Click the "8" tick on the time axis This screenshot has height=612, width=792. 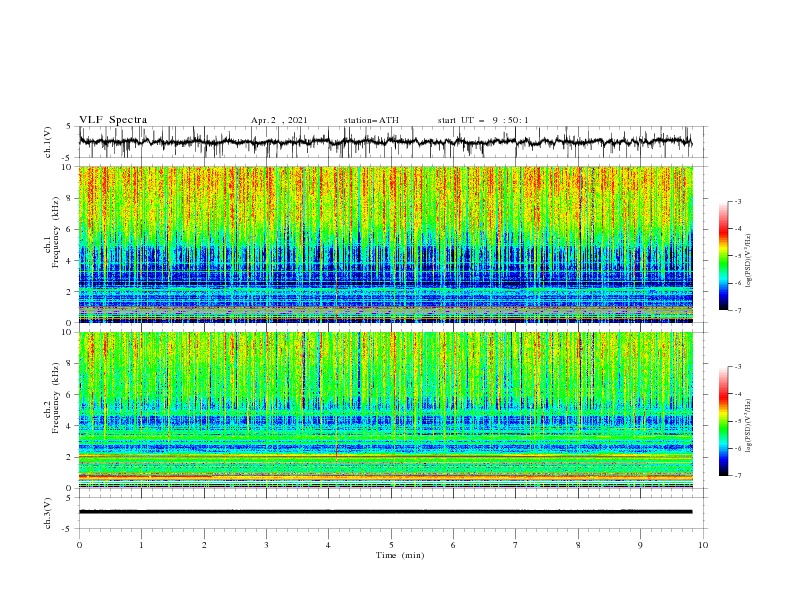coord(578,545)
